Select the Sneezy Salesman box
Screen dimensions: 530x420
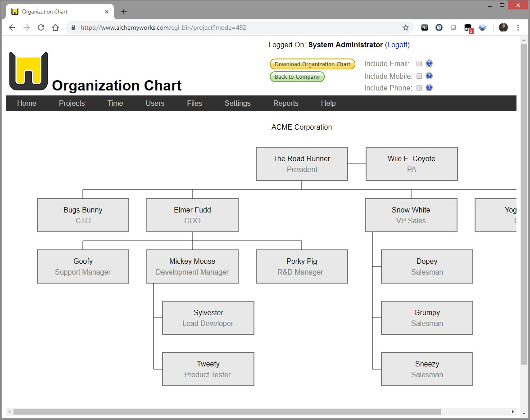pyautogui.click(x=427, y=369)
